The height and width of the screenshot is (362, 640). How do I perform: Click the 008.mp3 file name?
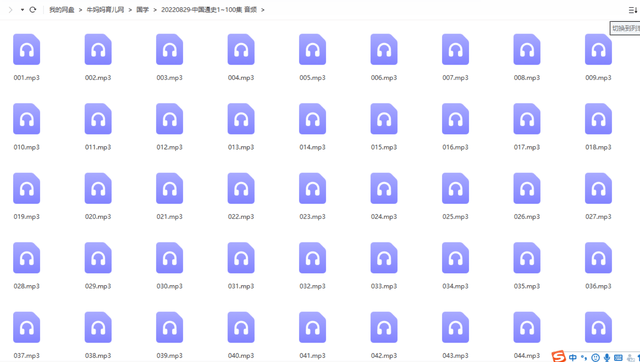527,78
